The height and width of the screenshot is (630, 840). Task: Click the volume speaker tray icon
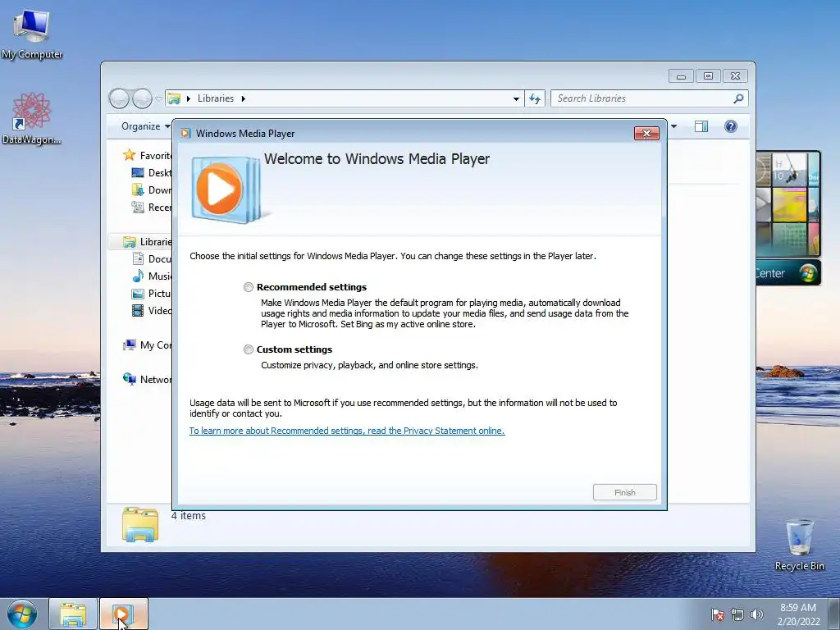tap(756, 614)
